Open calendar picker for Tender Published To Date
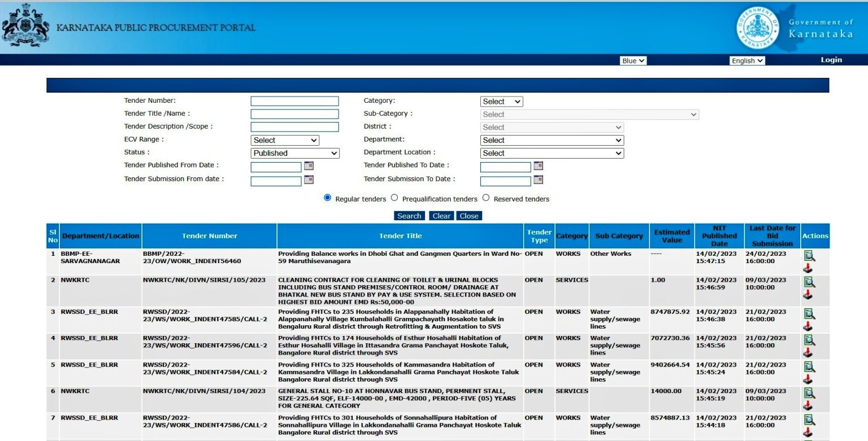Screen dimensions: 868x441 coord(537,165)
